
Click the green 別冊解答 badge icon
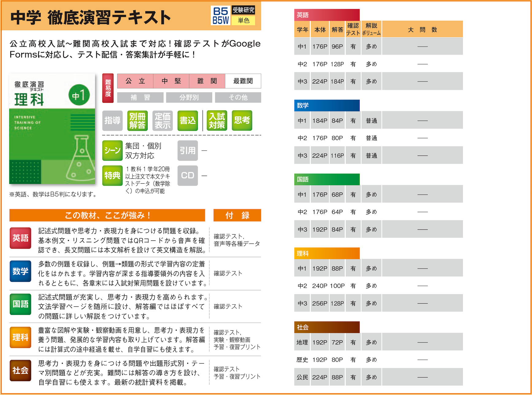pyautogui.click(x=137, y=121)
